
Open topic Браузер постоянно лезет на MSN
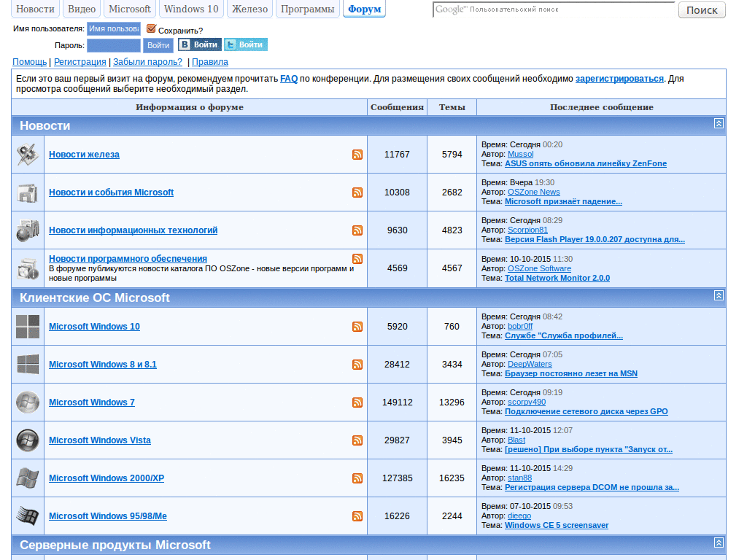[571, 373]
